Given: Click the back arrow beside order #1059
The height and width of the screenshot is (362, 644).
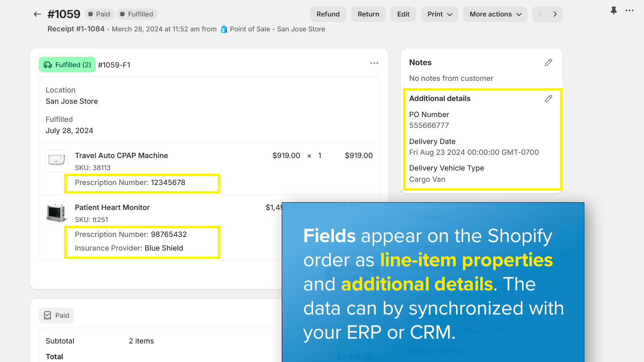Looking at the screenshot, I should point(37,14).
